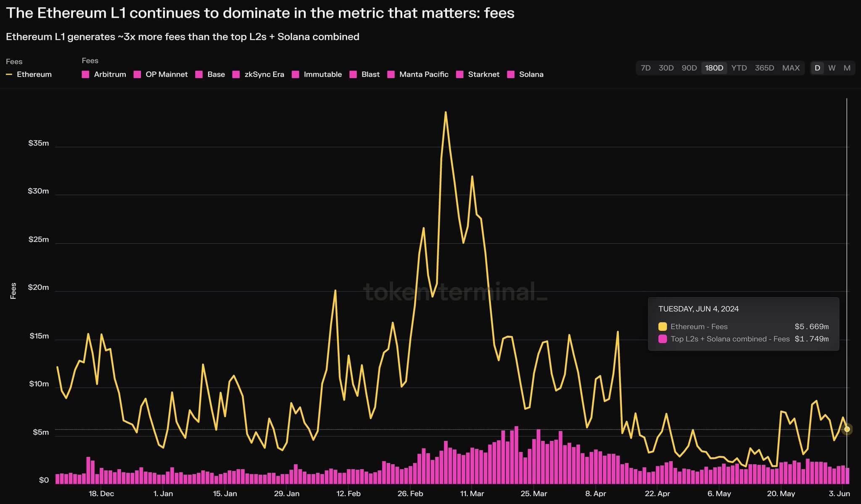Click the 8. Apr x-axis label
The height and width of the screenshot is (504, 861).
596,493
